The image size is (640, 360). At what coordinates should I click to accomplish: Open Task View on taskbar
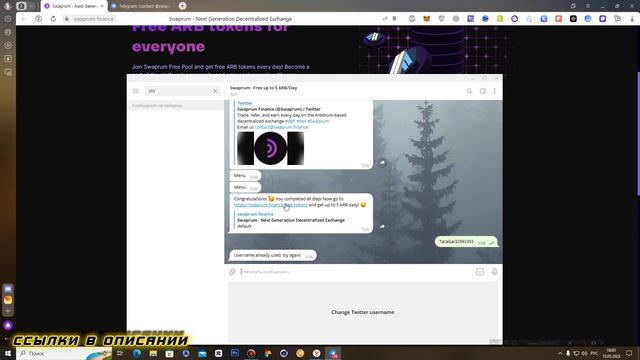[120, 353]
